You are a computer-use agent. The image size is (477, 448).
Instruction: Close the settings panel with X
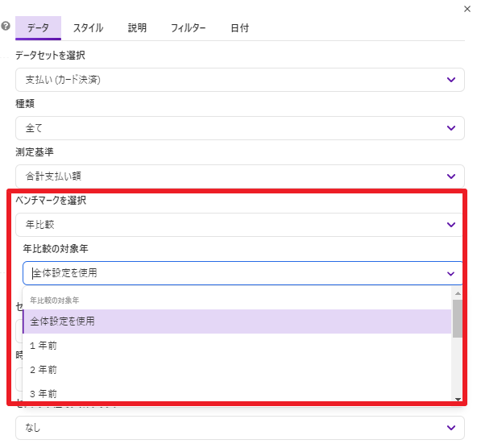point(467,9)
